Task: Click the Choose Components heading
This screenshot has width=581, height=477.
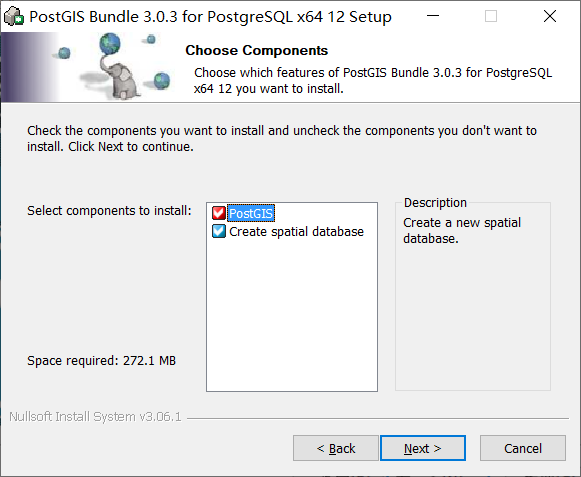Action: pyautogui.click(x=257, y=50)
